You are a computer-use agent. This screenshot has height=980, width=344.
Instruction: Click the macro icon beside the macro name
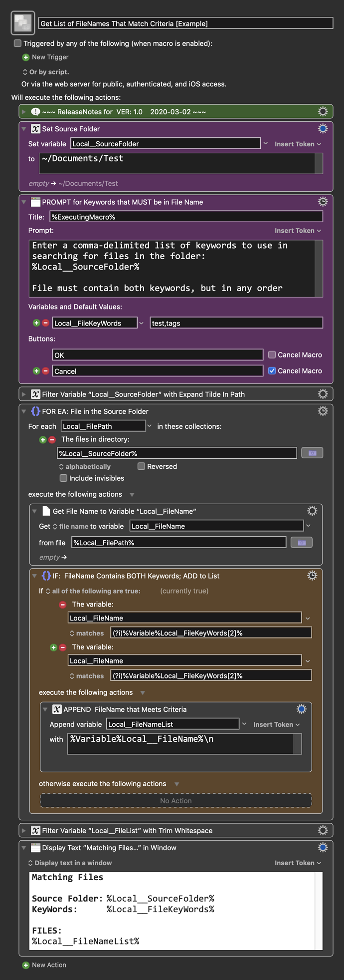click(23, 23)
